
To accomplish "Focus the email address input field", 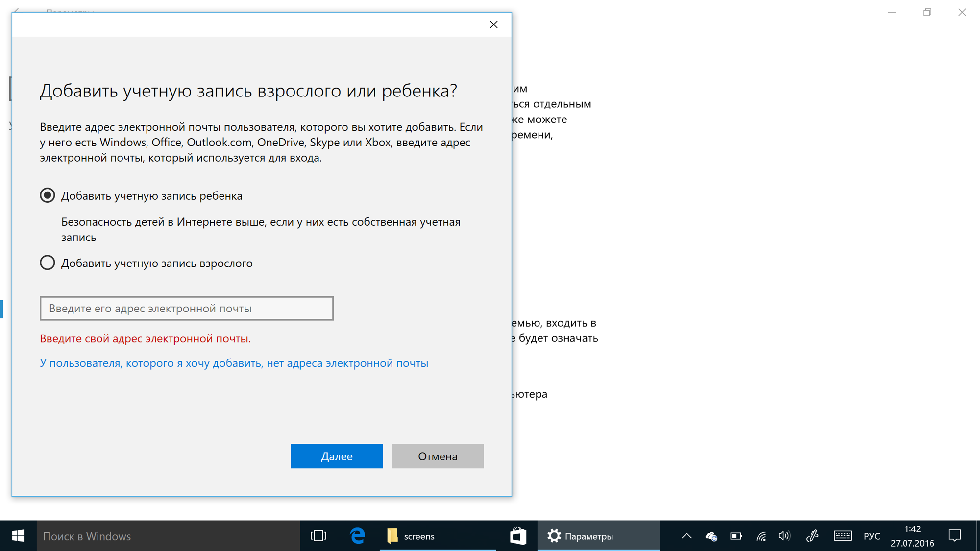I will point(187,308).
